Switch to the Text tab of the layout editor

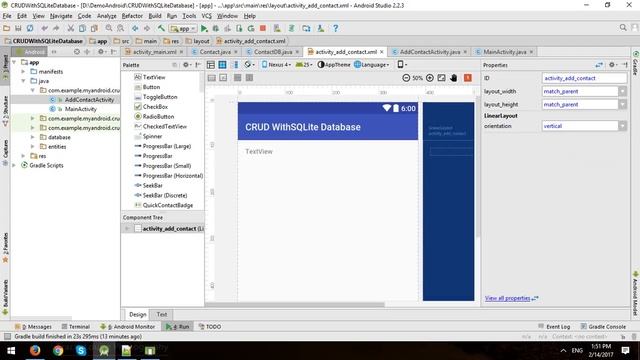(x=162, y=314)
